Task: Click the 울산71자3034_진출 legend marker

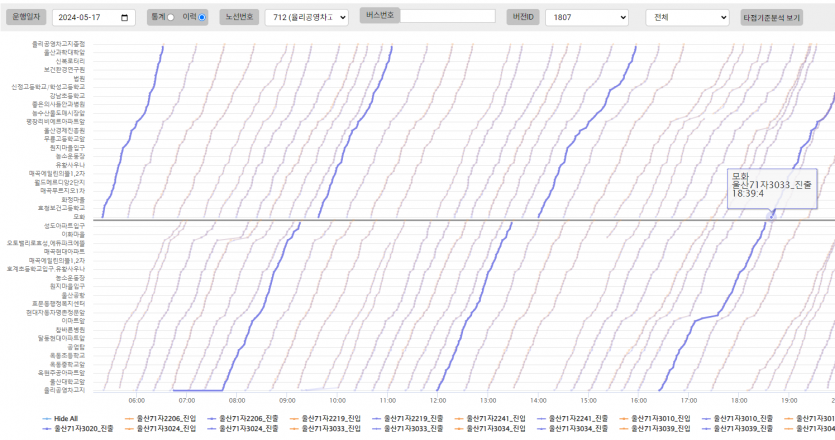Action: [543, 427]
